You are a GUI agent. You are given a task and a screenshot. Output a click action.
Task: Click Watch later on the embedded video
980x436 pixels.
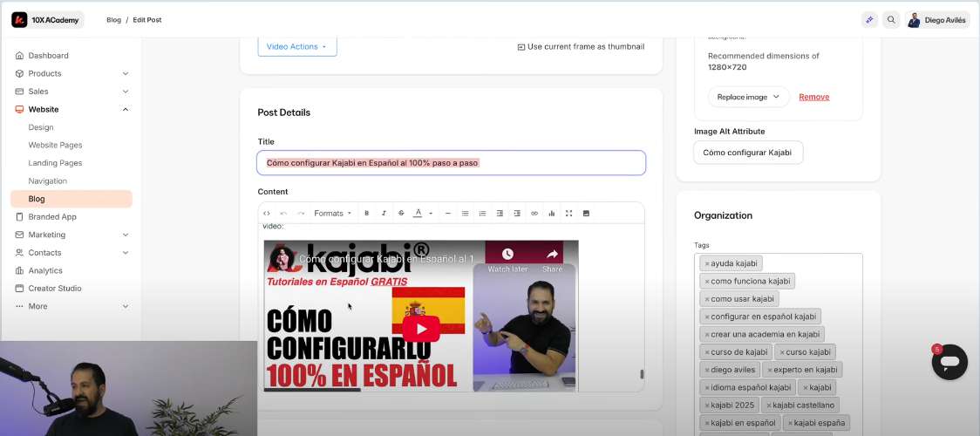(507, 259)
